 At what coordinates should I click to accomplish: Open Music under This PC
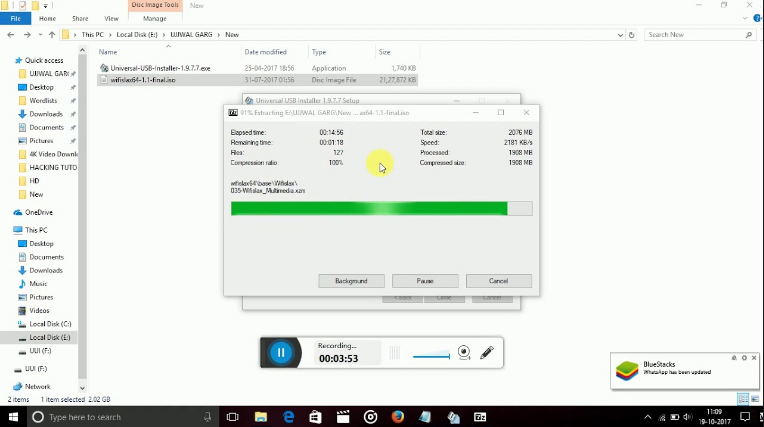pyautogui.click(x=38, y=284)
